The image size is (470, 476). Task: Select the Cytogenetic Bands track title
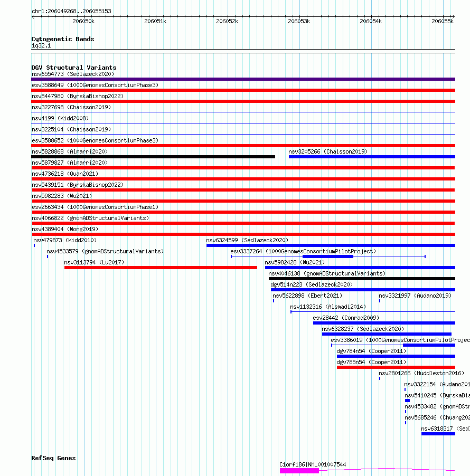pos(63,39)
